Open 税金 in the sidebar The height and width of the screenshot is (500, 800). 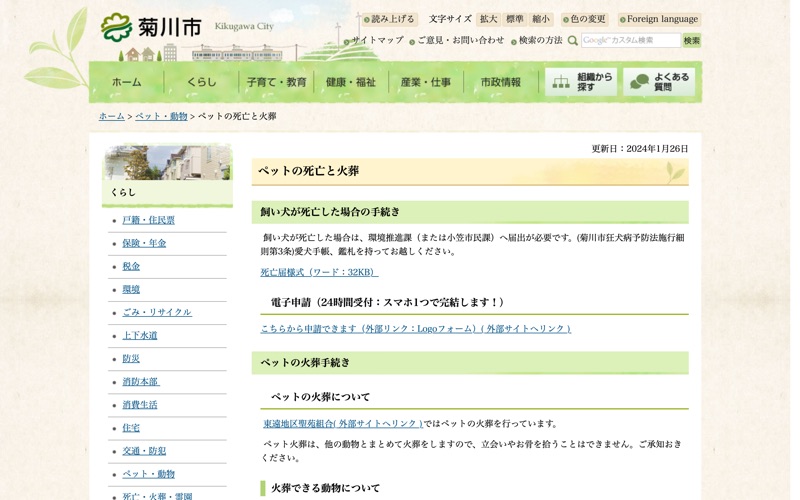[131, 266]
